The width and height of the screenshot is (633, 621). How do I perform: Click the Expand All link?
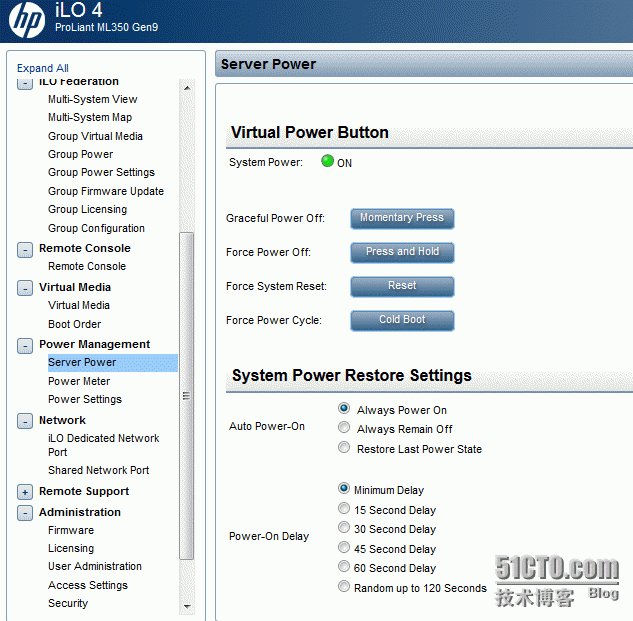(43, 68)
